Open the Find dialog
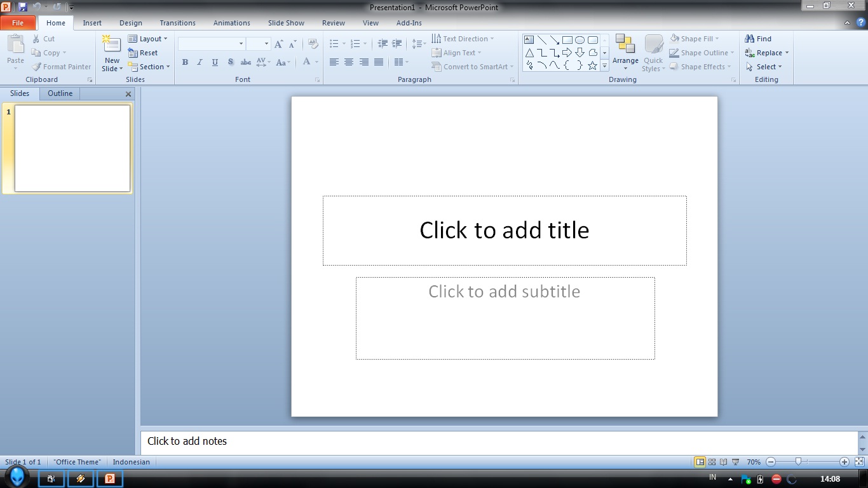868x488 pixels. [760, 38]
